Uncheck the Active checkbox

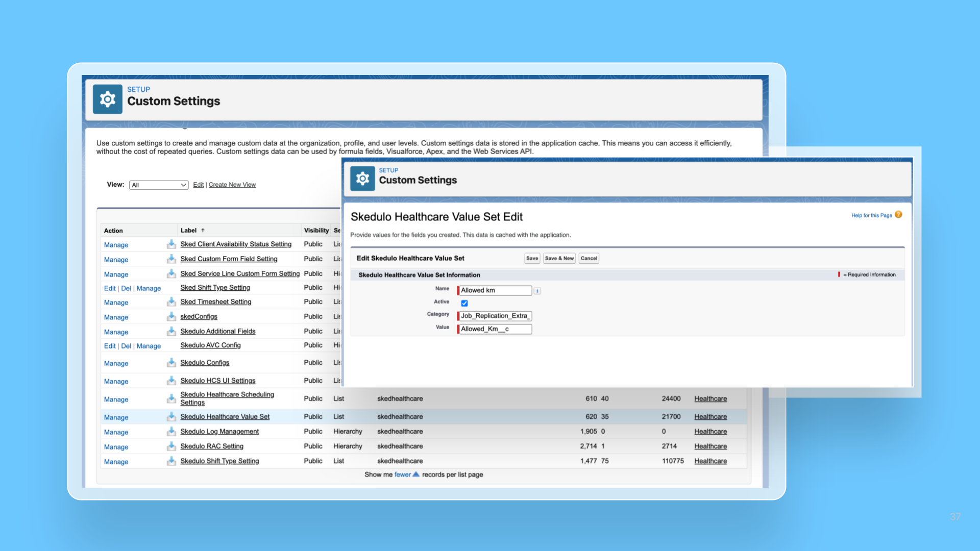click(464, 303)
